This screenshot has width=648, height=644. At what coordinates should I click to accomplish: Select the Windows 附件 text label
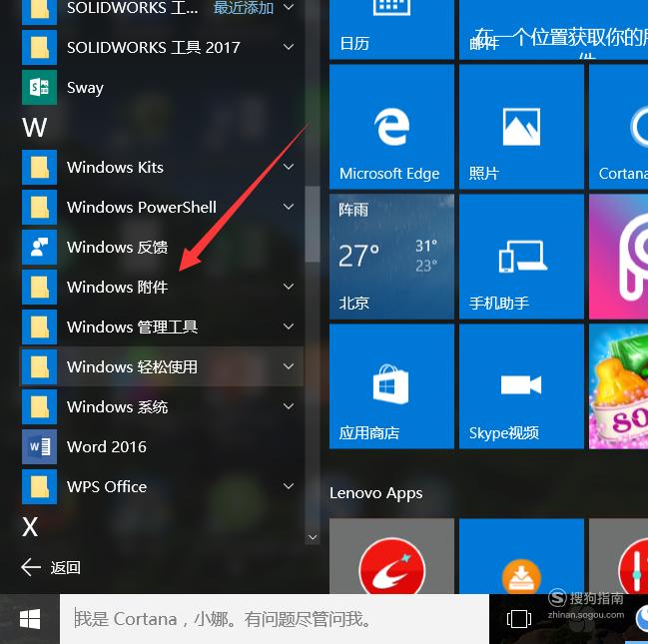point(118,287)
